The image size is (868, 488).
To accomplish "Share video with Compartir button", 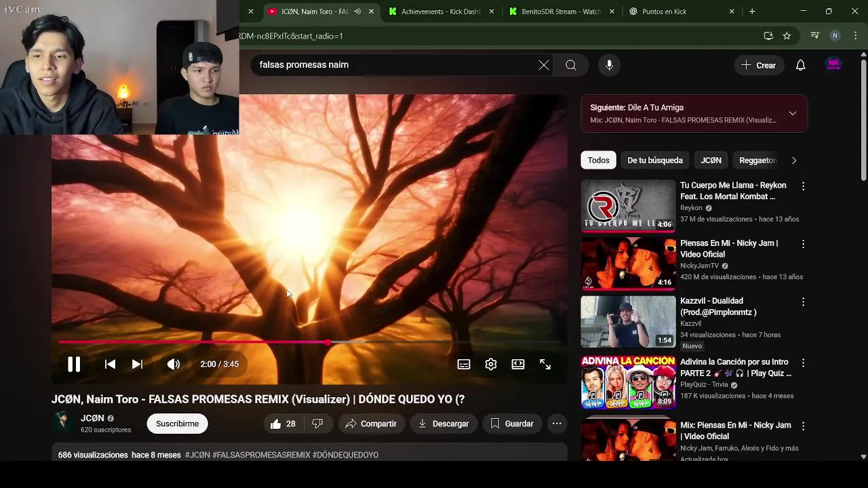I will [371, 424].
